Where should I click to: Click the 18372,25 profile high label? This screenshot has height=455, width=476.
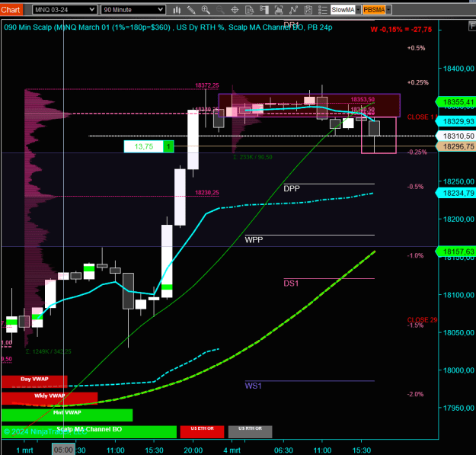[x=206, y=85]
